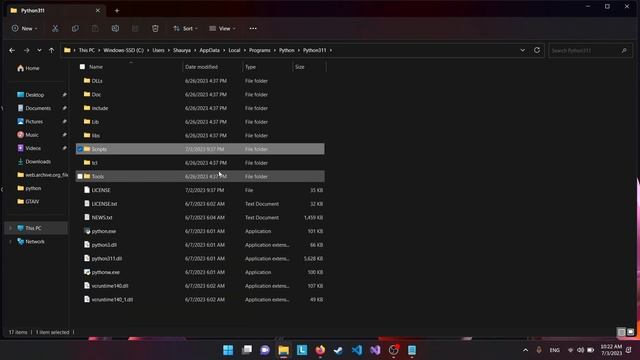Open the clock and date in taskbar
640x360 pixels.
pyautogui.click(x=611, y=350)
